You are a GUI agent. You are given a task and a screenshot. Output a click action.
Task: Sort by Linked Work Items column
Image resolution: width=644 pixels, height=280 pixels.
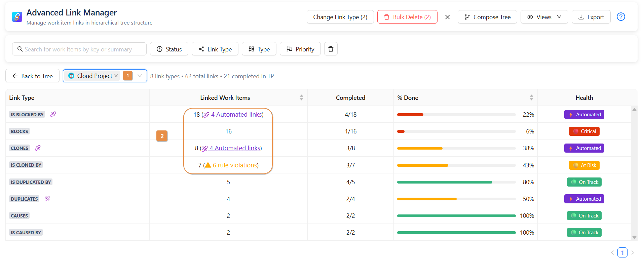coord(301,97)
